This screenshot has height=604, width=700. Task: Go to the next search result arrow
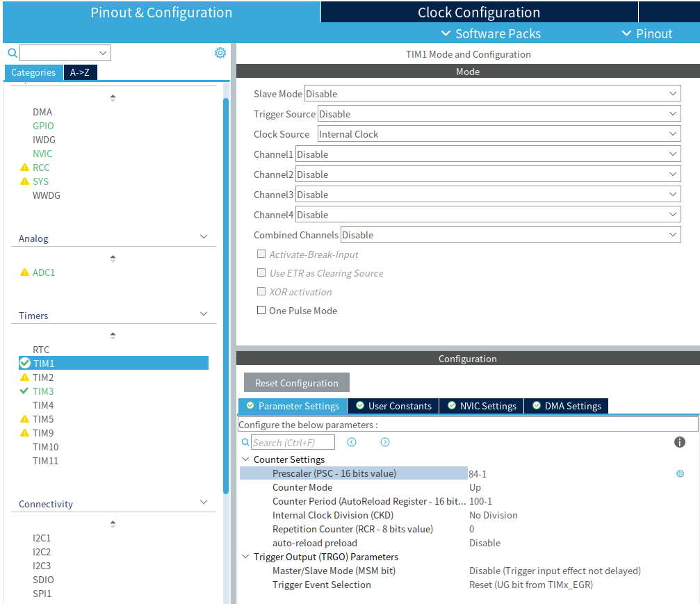385,442
